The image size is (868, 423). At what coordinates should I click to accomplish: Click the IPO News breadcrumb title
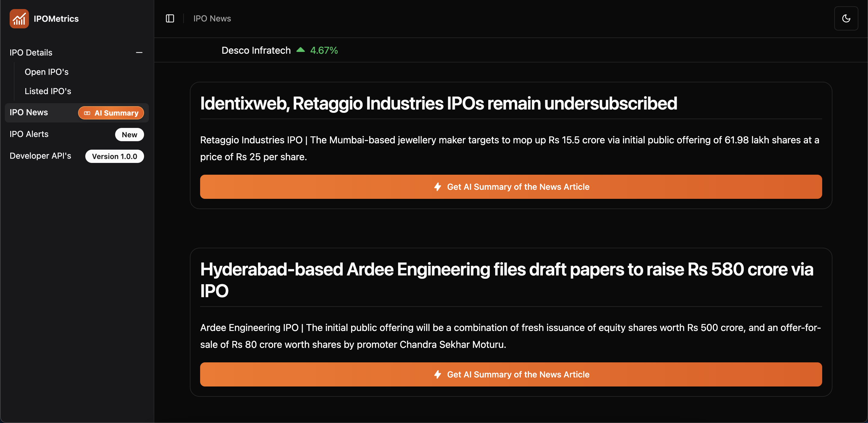212,18
